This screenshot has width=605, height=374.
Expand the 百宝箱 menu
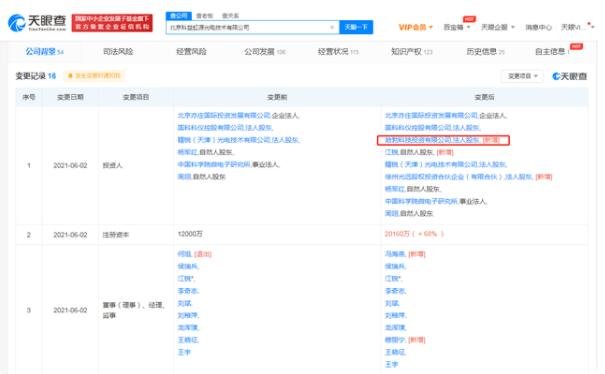457,27
